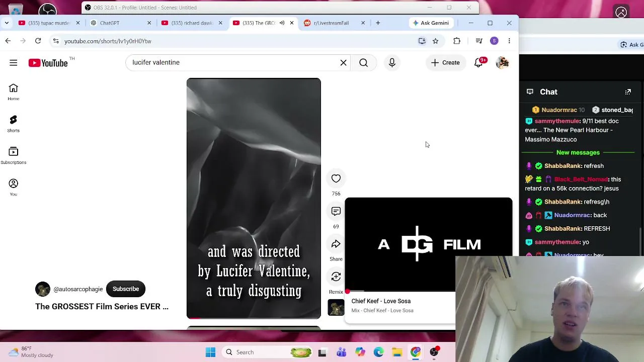The image size is (644, 362).
Task: Open YouTube notifications bell
Action: (478, 63)
